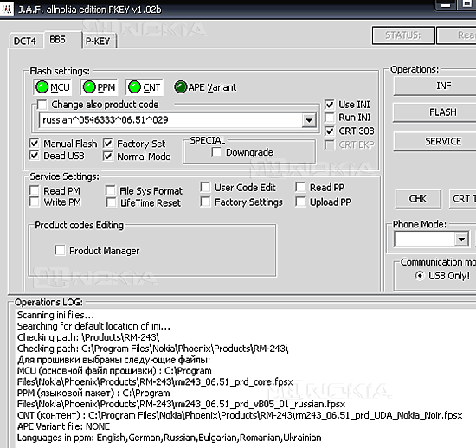
Task: Enable LifeTime Reset checkbox
Action: pyautogui.click(x=111, y=202)
